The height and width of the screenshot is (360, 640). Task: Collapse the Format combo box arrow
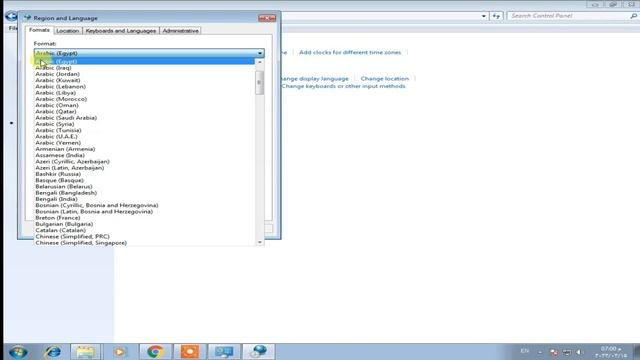click(260, 53)
